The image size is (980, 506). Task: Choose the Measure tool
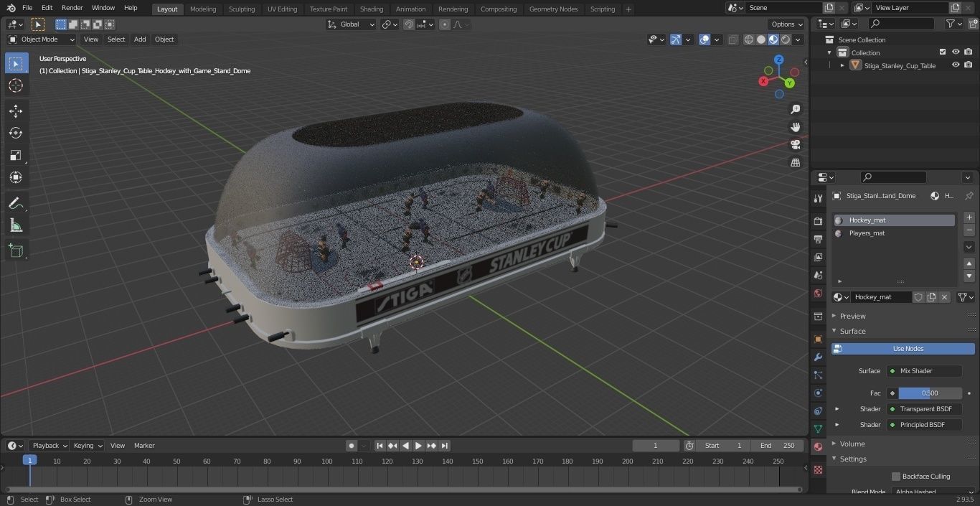click(16, 226)
